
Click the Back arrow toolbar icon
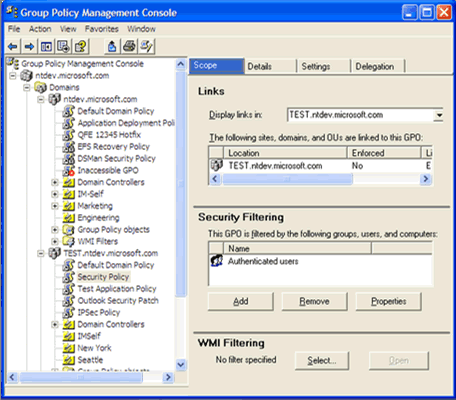[13, 46]
